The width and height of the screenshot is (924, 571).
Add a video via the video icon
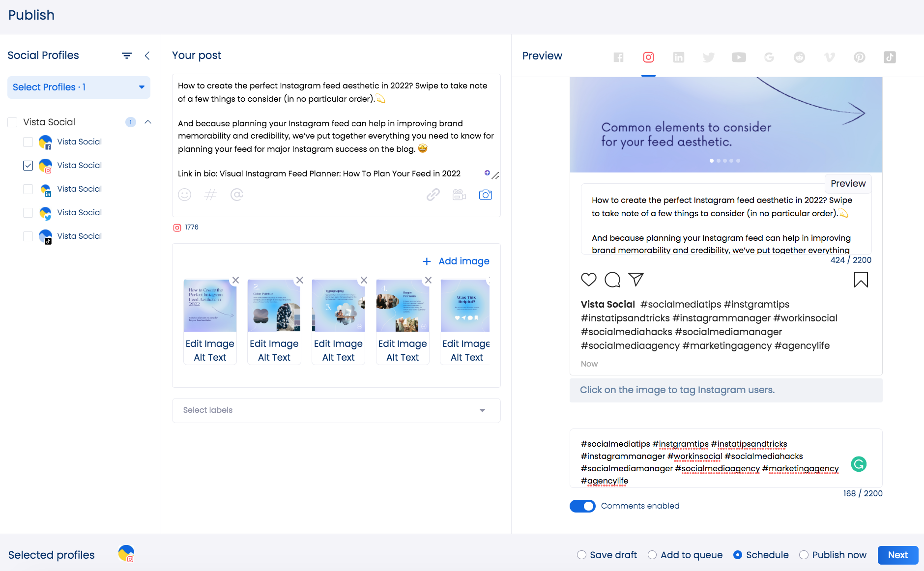(x=460, y=195)
